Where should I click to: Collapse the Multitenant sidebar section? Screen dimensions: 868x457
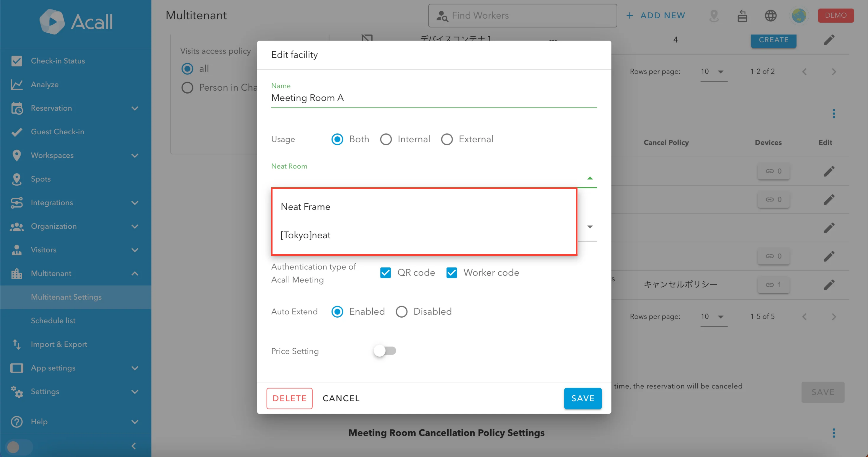[134, 273]
